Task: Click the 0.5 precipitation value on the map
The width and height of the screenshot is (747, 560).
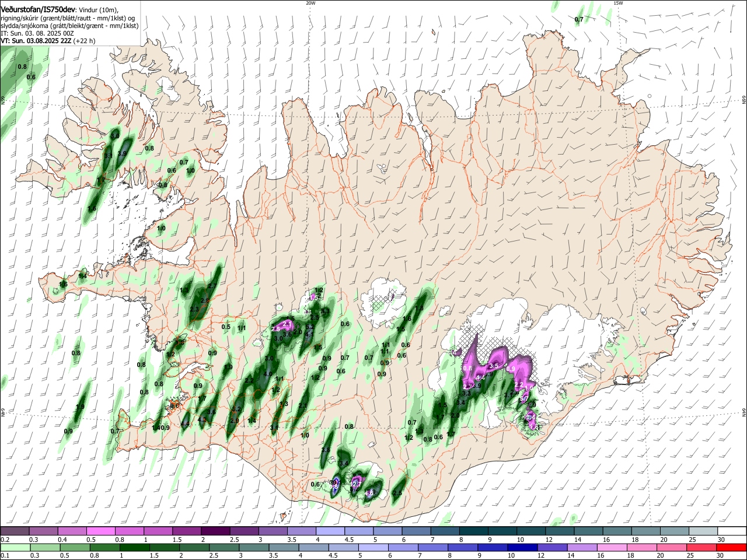Action: coord(226,327)
